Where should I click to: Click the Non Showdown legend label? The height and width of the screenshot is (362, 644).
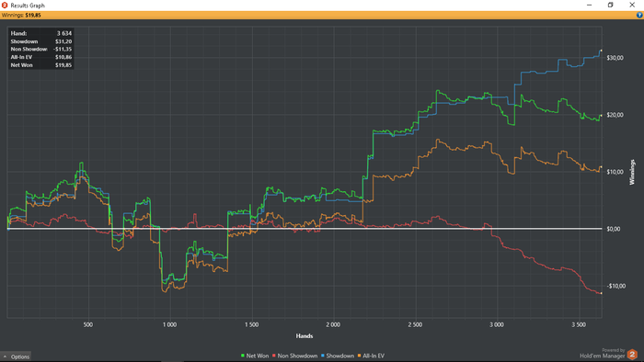point(297,356)
